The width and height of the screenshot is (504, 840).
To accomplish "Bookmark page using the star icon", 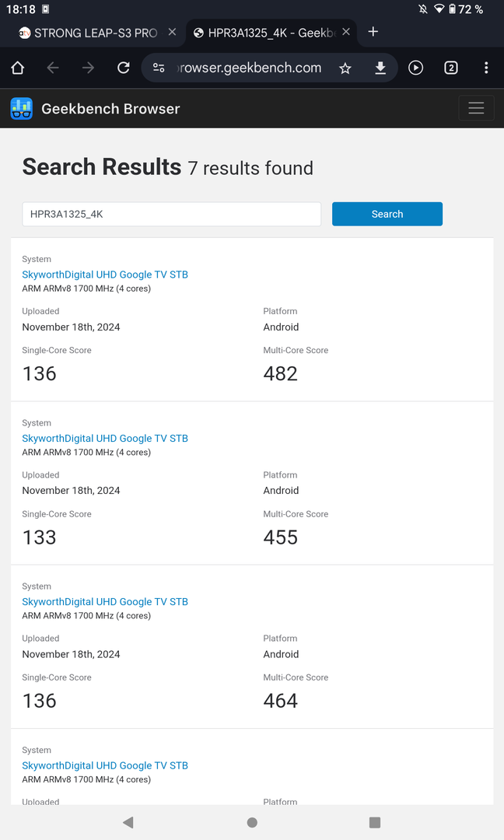I will pos(345,68).
